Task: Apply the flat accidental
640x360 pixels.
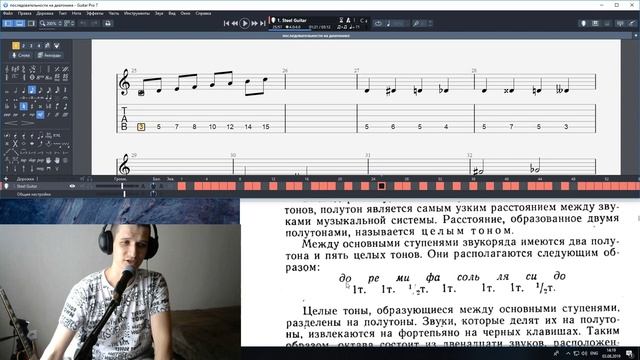Action: (x=15, y=107)
